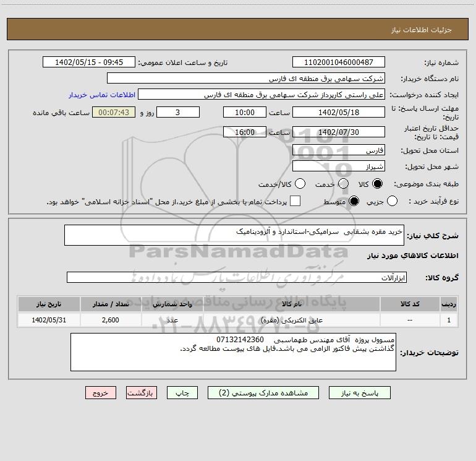This screenshot has height=461, width=476.
Task: Click the اطلاعات کالاهای مورد نیاز heading
Action: (412, 256)
